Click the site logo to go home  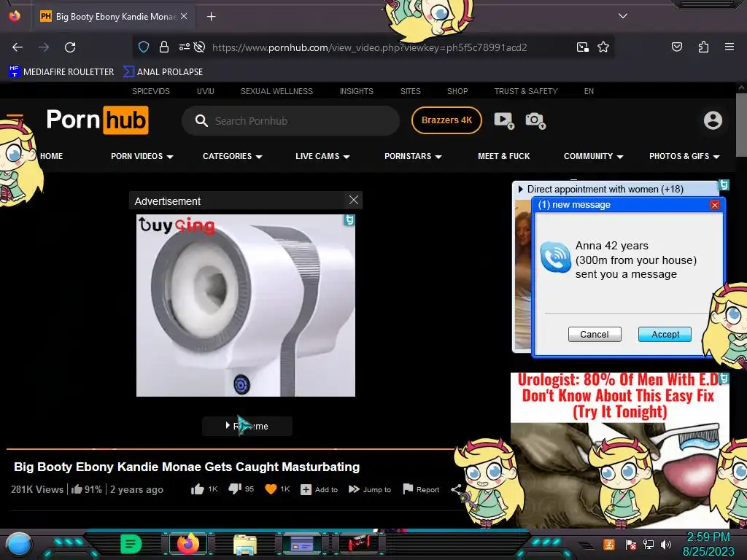(x=98, y=120)
